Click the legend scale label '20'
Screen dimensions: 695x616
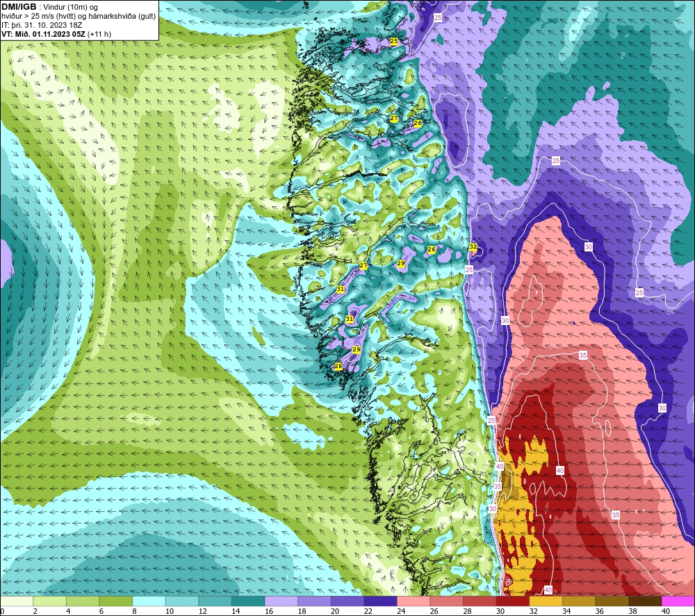point(335,611)
